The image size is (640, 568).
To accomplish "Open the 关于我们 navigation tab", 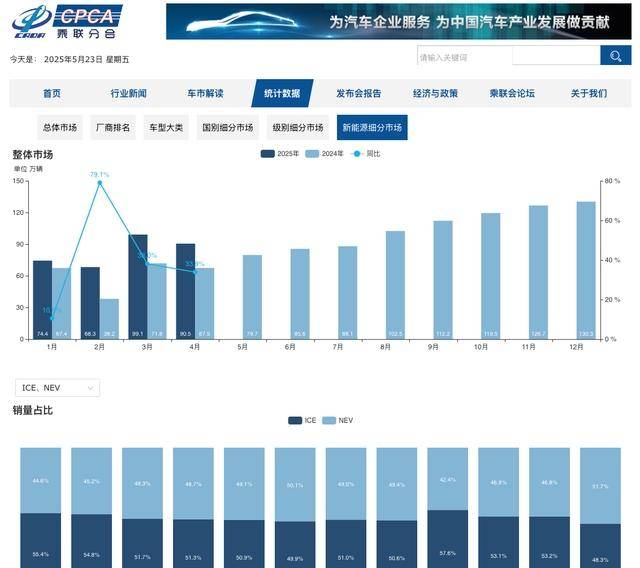I will pos(589,93).
